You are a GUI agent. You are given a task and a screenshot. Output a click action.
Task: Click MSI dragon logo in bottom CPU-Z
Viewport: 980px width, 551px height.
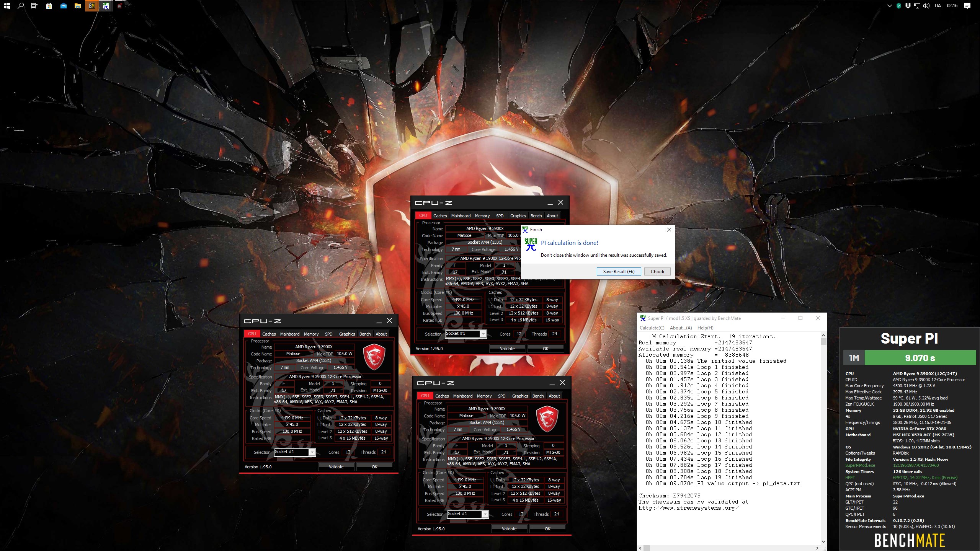coord(547,419)
